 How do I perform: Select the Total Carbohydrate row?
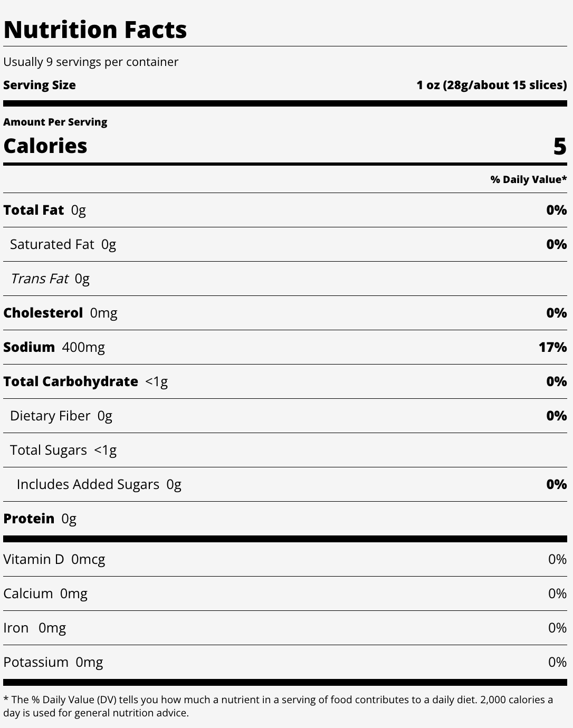285,381
